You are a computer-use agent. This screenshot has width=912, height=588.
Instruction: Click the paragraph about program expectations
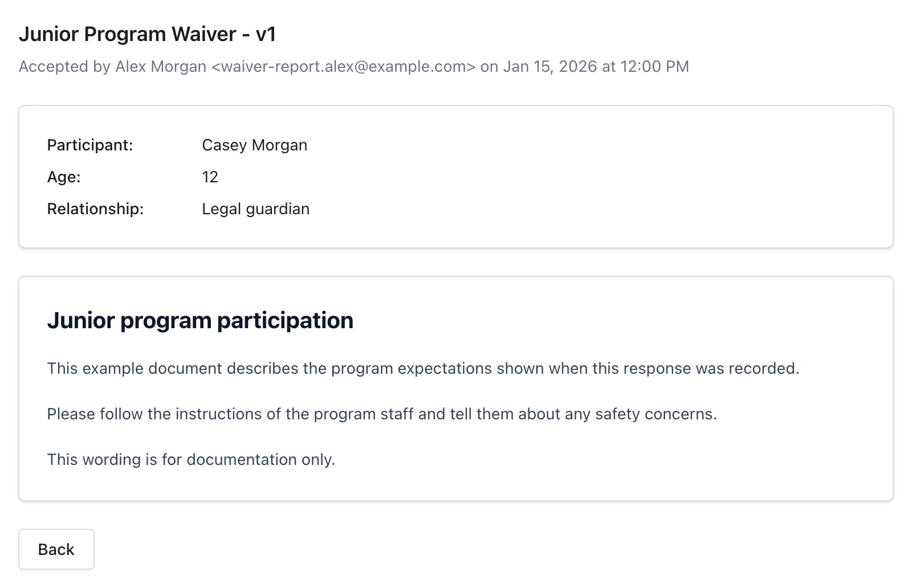click(424, 369)
